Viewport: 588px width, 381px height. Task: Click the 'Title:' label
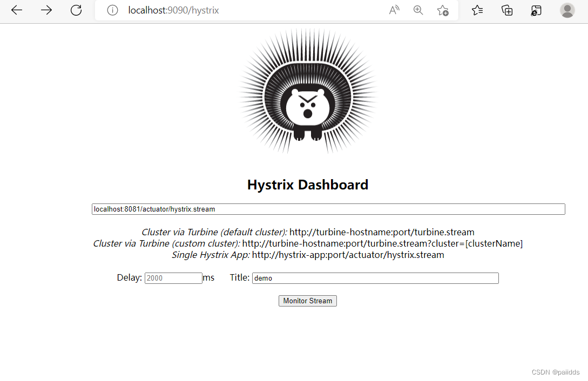click(240, 277)
